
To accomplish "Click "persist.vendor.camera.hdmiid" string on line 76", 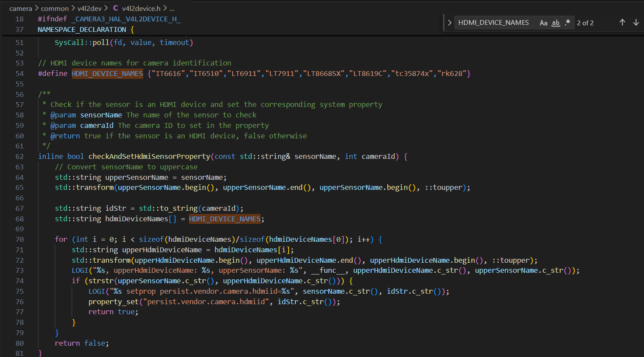I will [x=206, y=302].
